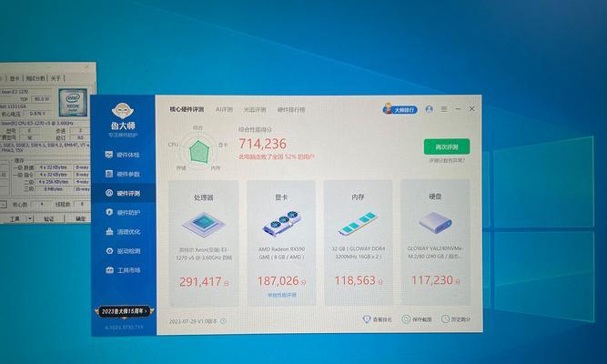This screenshot has height=364, width=607.
Task: Click the Xeon E3-1270 v5 processor description
Action: [204, 254]
